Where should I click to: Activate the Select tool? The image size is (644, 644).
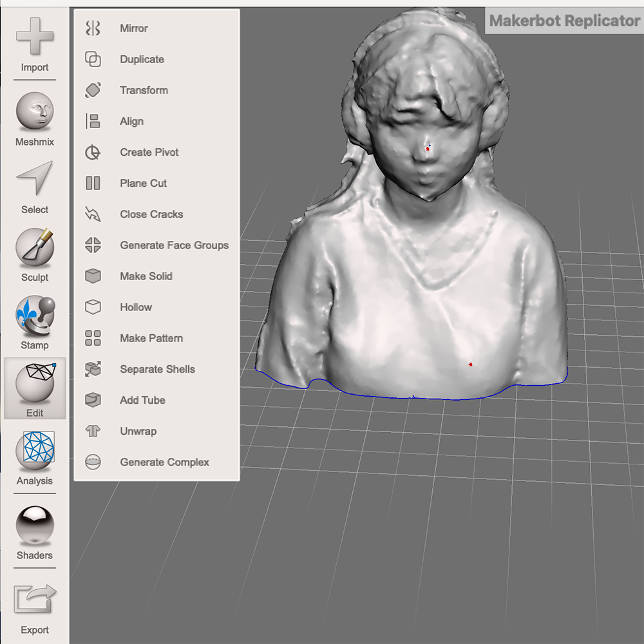point(35,187)
